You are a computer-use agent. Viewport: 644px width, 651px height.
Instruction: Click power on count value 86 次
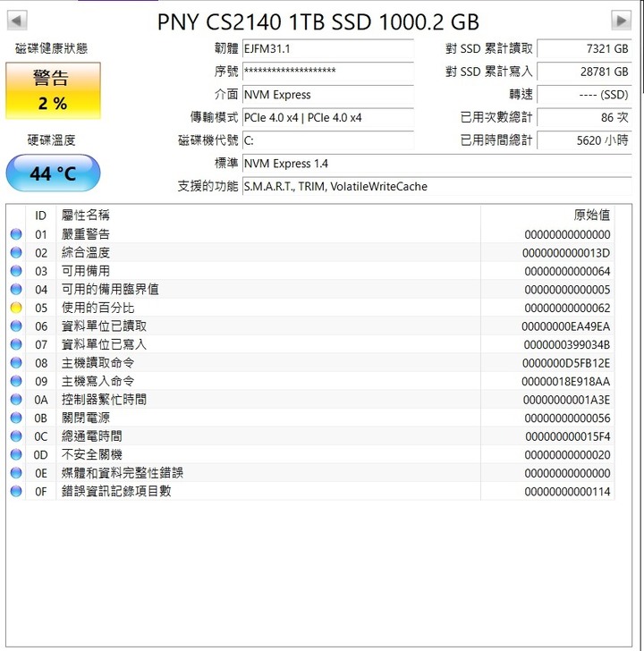point(584,117)
